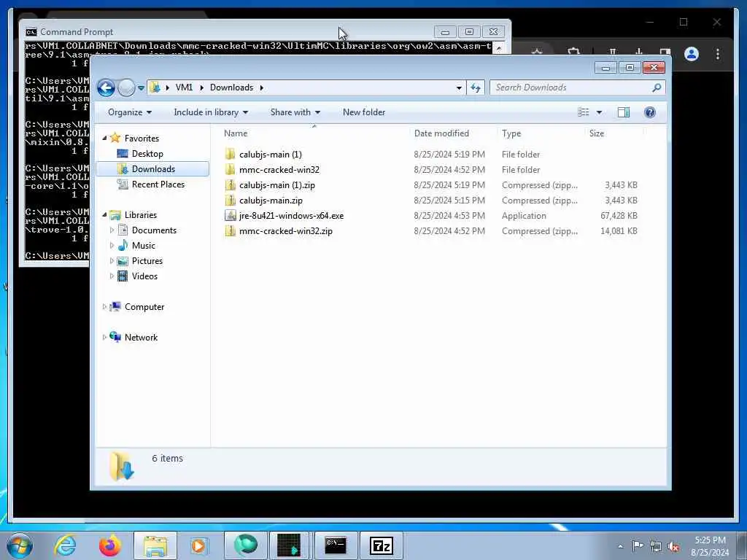This screenshot has width=747, height=560.
Task: Select Desktop under Favorites
Action: [147, 154]
